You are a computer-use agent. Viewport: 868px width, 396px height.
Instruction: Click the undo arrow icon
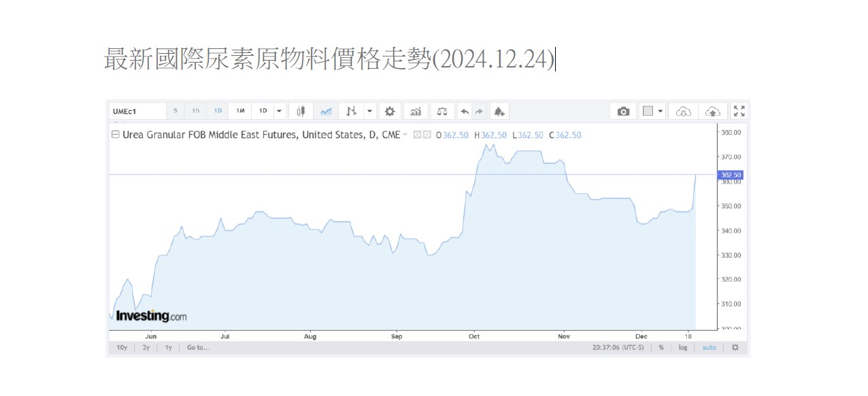pyautogui.click(x=465, y=111)
